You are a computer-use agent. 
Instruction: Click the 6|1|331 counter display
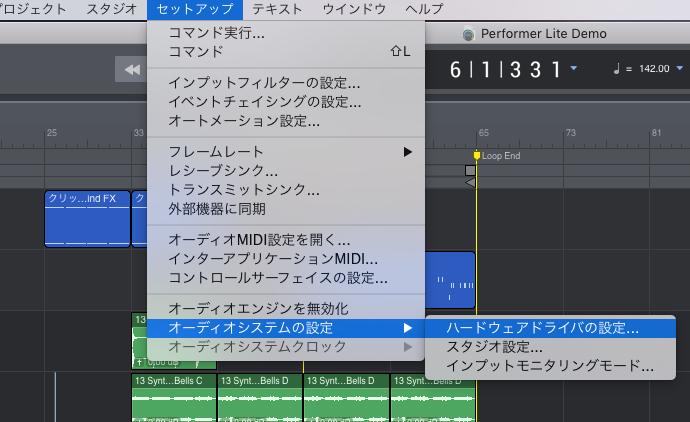pos(505,70)
